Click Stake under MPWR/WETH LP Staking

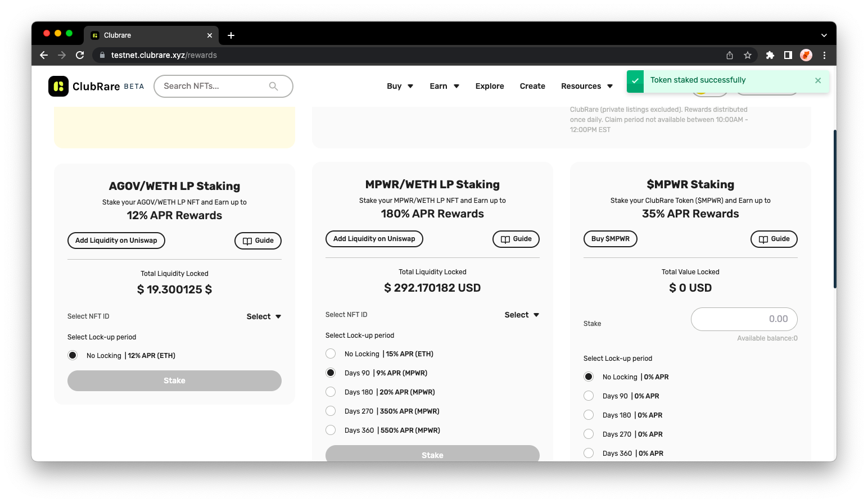432,454
